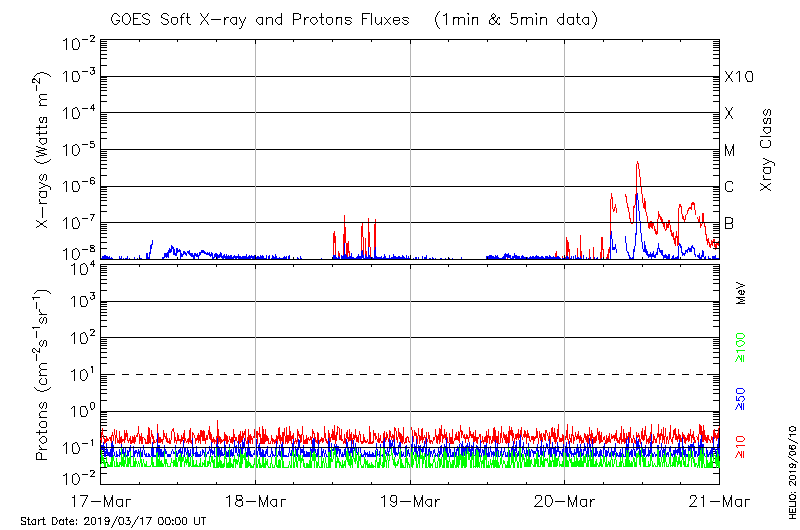The image size is (800, 530).
Task: Select the "21-Mar" date label
Action: click(x=719, y=501)
